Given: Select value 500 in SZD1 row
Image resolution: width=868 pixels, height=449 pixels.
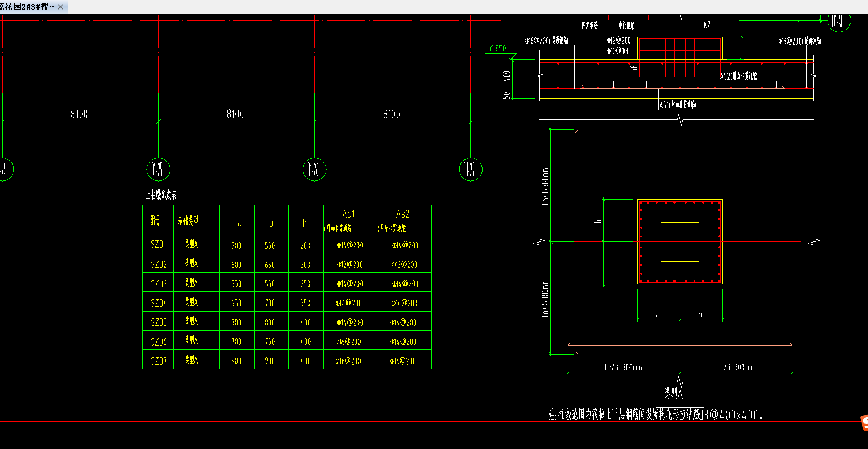Looking at the screenshot, I should coord(236,245).
